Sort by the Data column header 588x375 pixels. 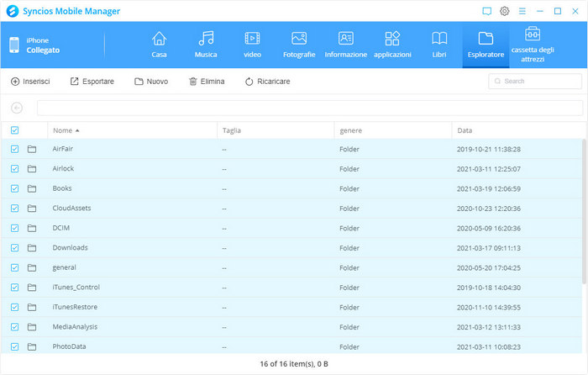517,130
